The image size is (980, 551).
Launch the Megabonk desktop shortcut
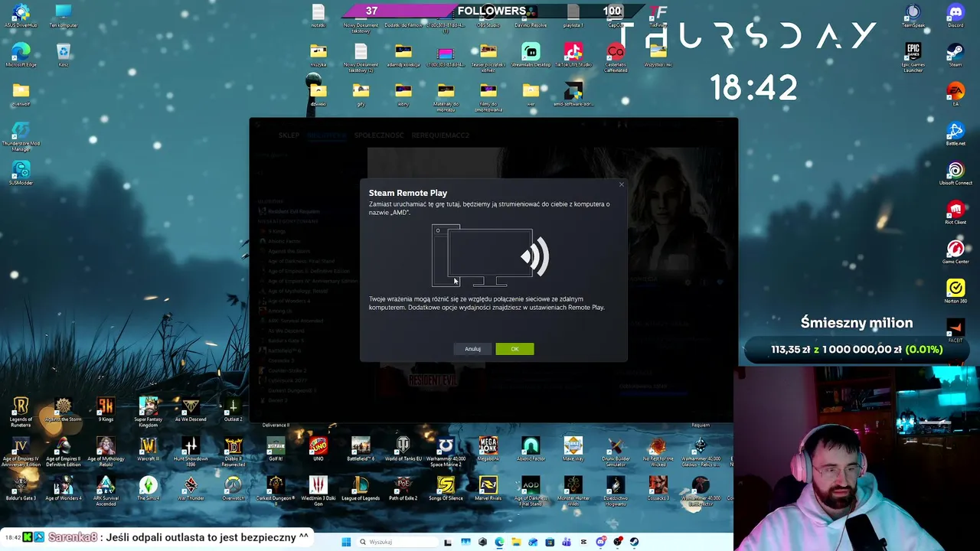pos(488,449)
